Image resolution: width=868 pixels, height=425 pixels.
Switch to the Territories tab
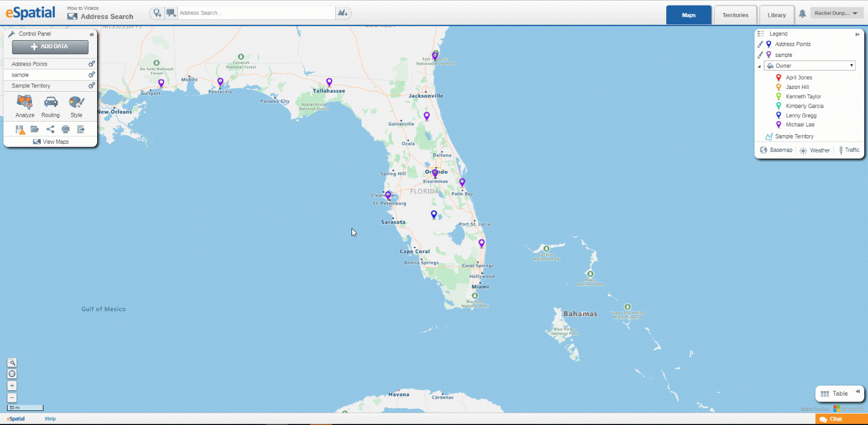[736, 15]
